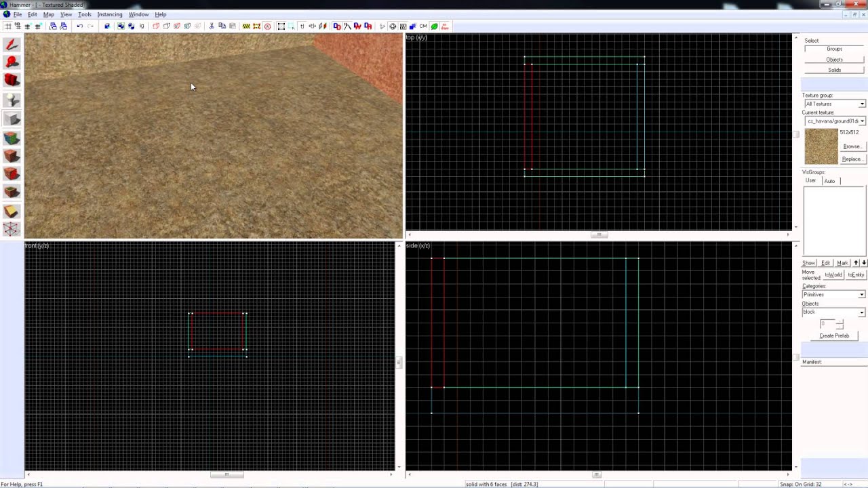Screen dimensions: 868x488
Task: Open the File menu
Action: [x=18, y=14]
